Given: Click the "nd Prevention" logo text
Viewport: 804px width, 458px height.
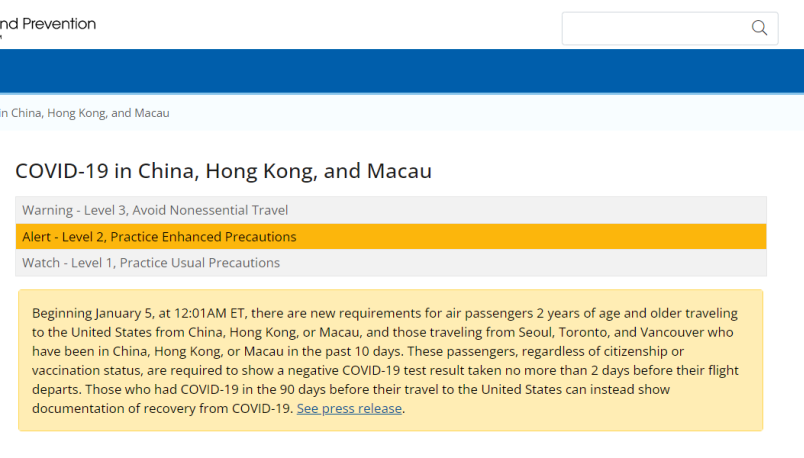Looking at the screenshot, I should coord(48,24).
